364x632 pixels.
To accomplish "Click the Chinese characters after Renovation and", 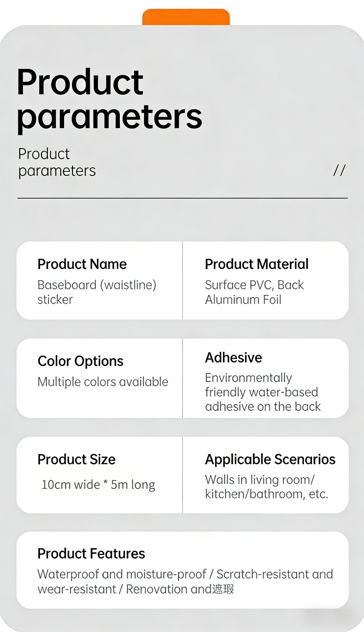I will [223, 589].
